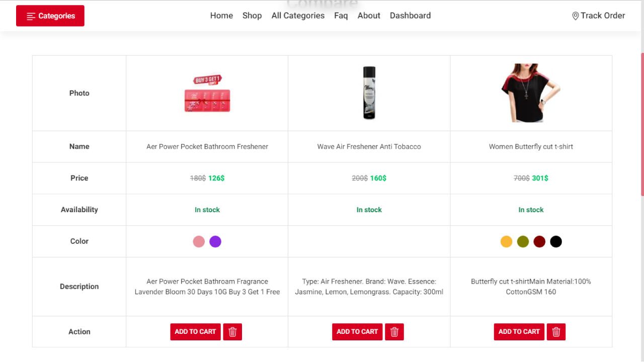Click trash icon for Women Butterfly t-shirt
The height and width of the screenshot is (362, 644).
(556, 332)
